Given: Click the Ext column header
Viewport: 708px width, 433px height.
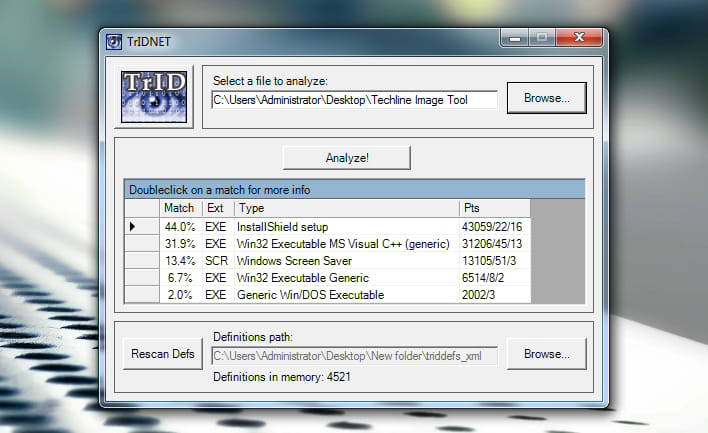Looking at the screenshot, I should pyautogui.click(x=219, y=208).
